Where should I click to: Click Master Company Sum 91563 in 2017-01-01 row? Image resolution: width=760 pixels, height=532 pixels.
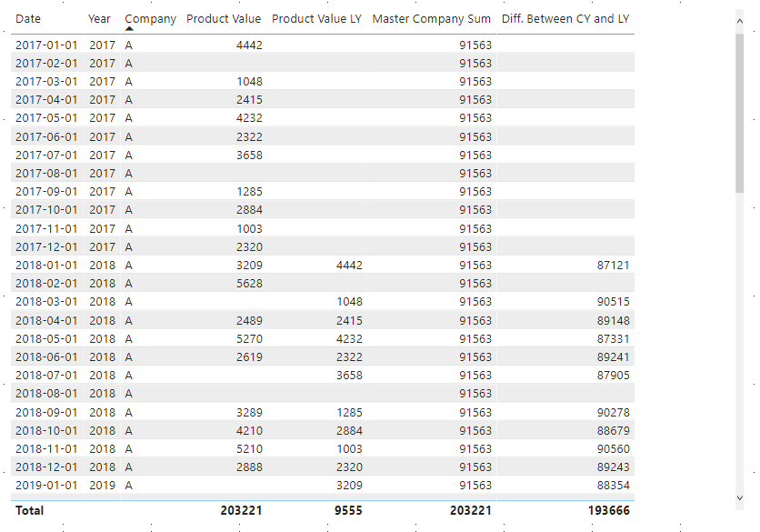click(x=475, y=45)
